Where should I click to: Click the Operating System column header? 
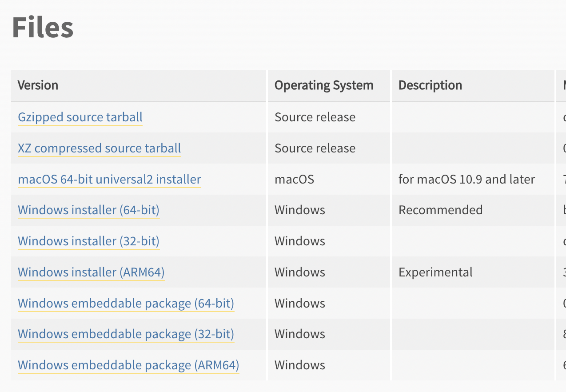[324, 85]
